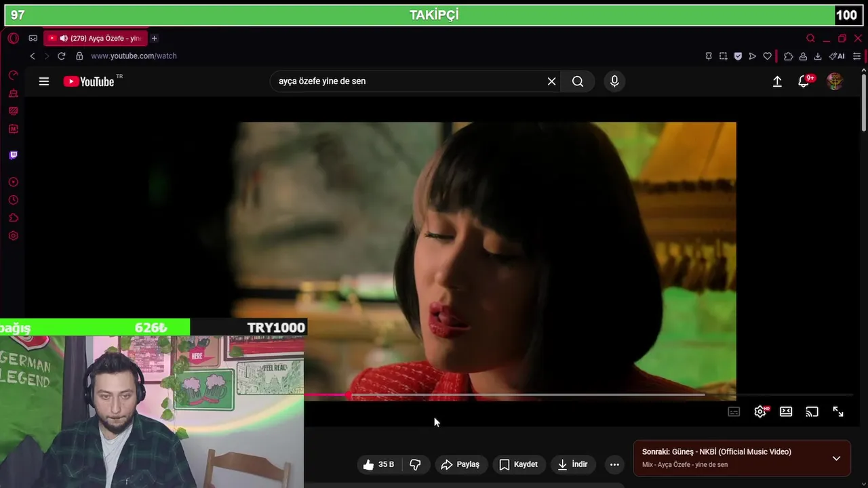Open the three-dot more actions menu
The height and width of the screenshot is (488, 868).
tap(614, 464)
